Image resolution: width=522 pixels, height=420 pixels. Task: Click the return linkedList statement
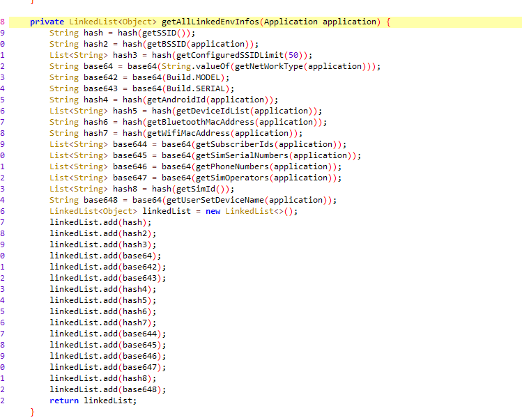pyautogui.click(x=93, y=401)
